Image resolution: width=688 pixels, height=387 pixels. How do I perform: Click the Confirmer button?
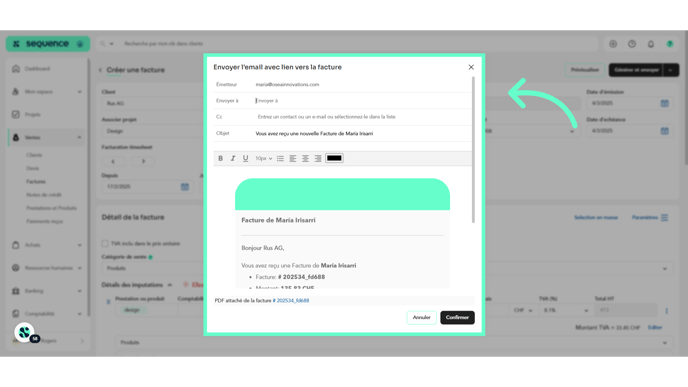pyautogui.click(x=457, y=317)
